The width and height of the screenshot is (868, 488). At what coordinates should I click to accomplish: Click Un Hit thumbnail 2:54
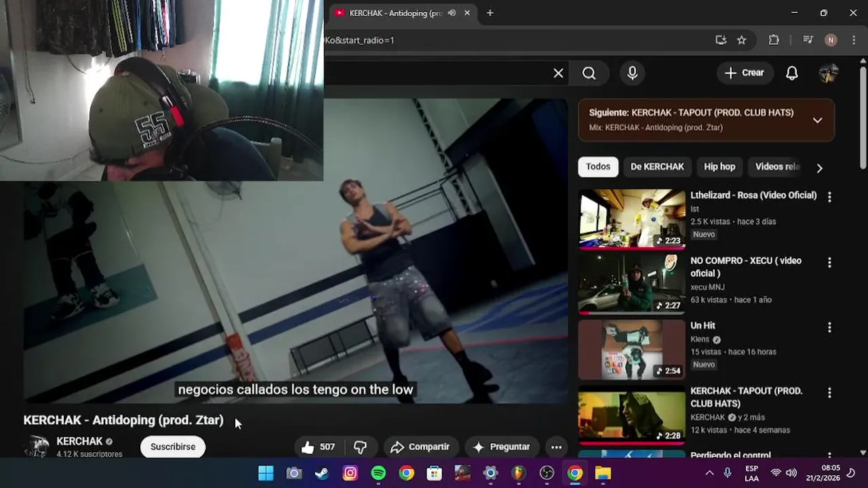(x=632, y=349)
